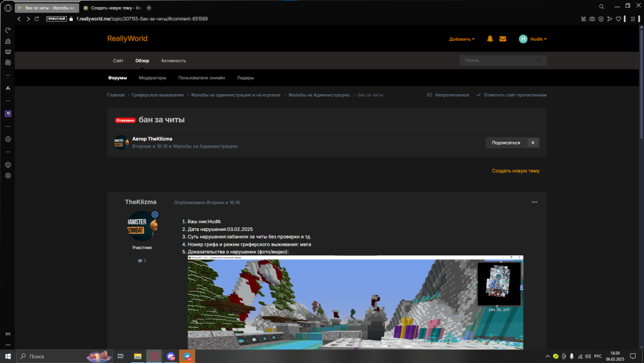This screenshot has width=644, height=363.
Task: Add page to bookmarks with heart icon
Action: click(618, 19)
